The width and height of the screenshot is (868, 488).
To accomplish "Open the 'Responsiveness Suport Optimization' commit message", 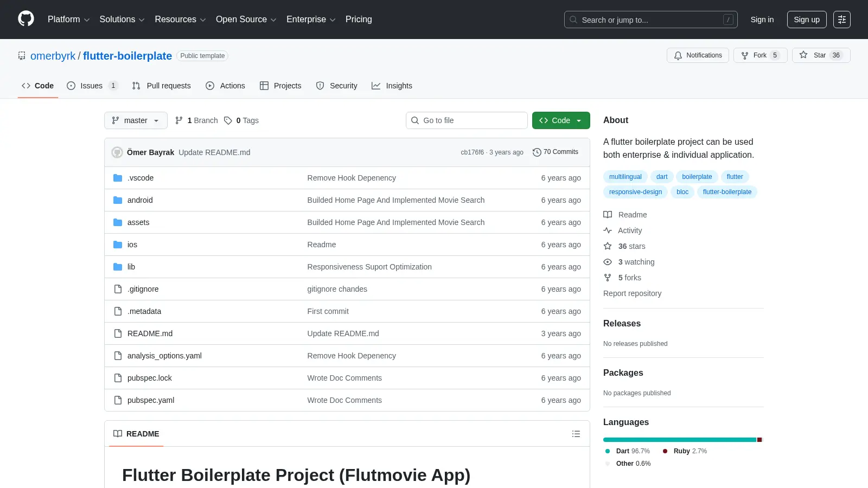I will pyautogui.click(x=369, y=267).
